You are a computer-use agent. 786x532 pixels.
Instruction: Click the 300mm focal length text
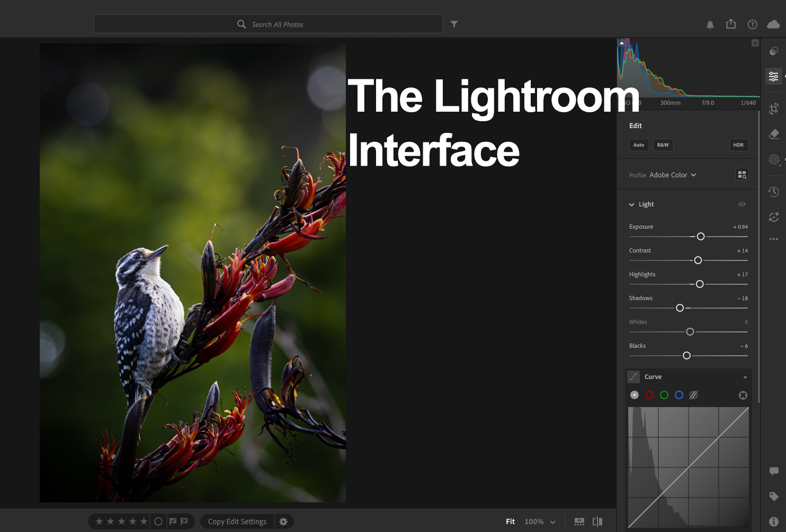coord(671,103)
